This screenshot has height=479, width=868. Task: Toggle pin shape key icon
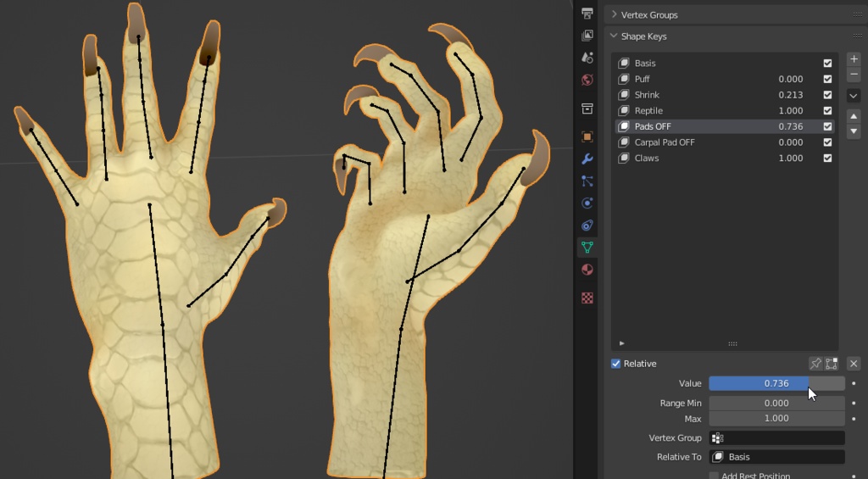(815, 363)
